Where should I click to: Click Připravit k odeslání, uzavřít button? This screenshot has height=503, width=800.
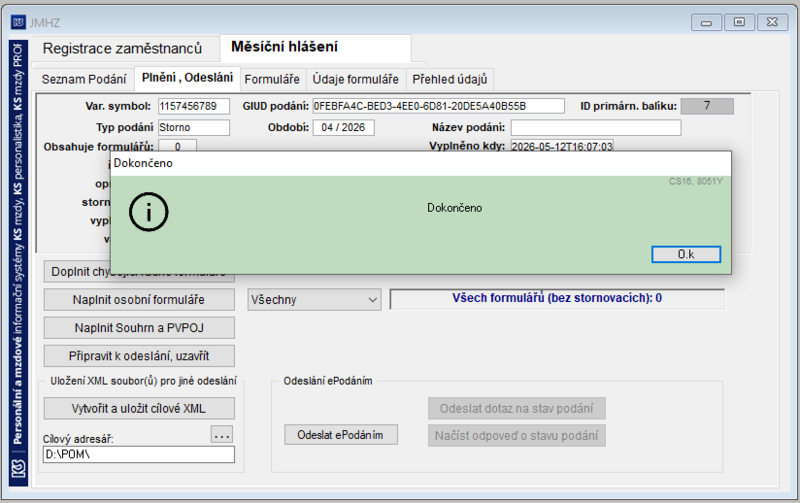point(139,356)
